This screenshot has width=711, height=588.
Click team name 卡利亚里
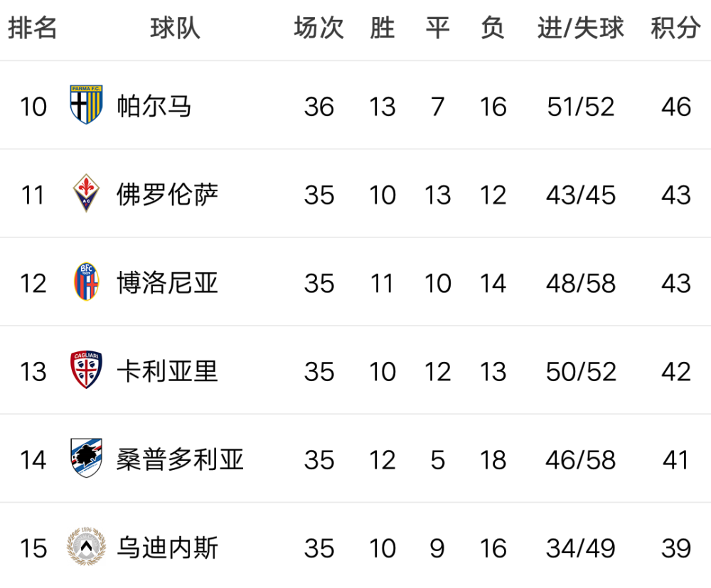click(x=167, y=371)
